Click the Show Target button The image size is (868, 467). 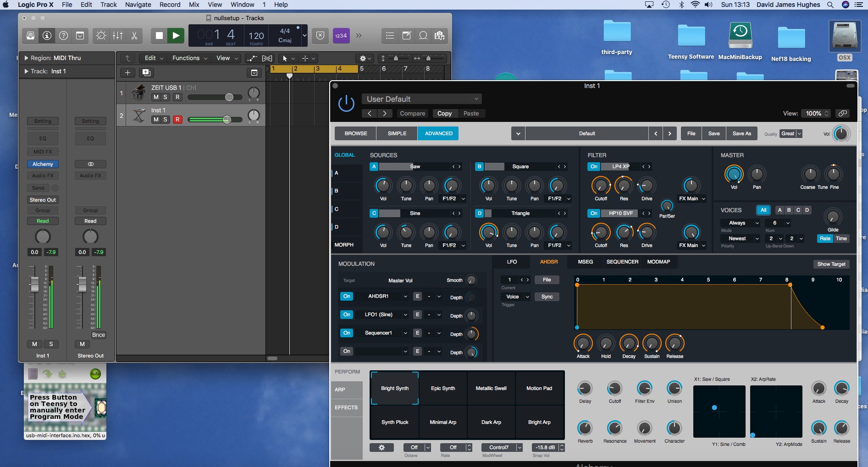[x=831, y=264]
